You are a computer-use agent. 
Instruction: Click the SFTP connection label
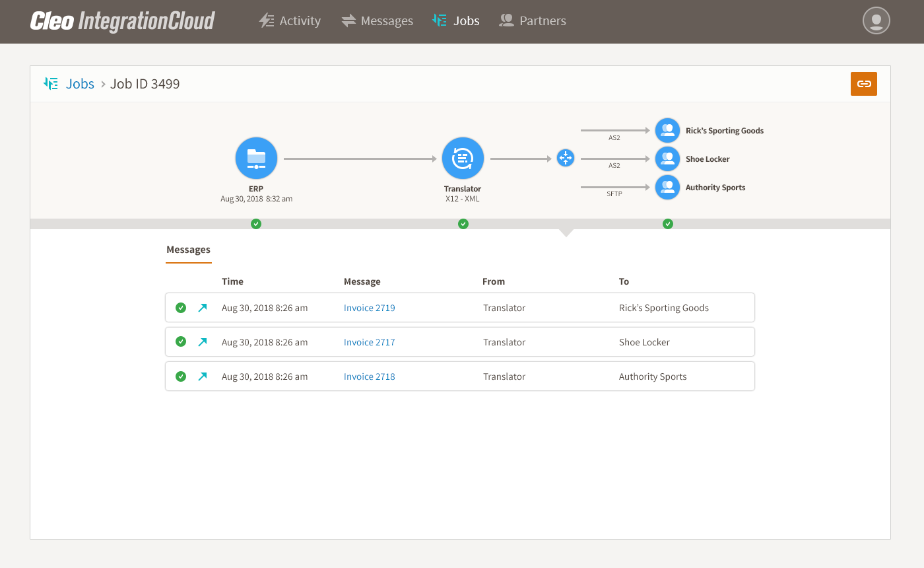tap(614, 194)
